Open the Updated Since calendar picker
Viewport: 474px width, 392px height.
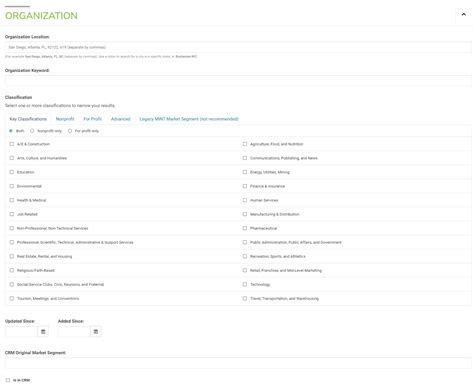(43, 332)
